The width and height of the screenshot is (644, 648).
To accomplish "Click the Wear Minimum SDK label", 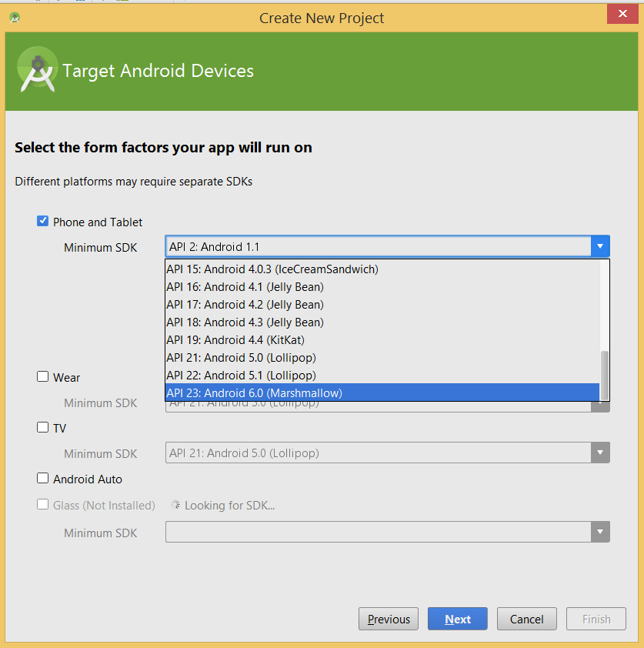I will (100, 403).
